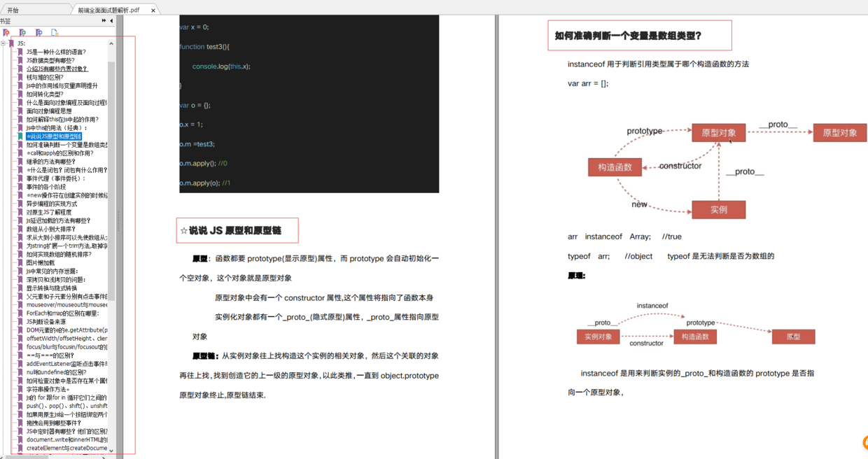Click the add bookmark icon with the green plus
This screenshot has width=868, height=459.
click(x=22, y=32)
